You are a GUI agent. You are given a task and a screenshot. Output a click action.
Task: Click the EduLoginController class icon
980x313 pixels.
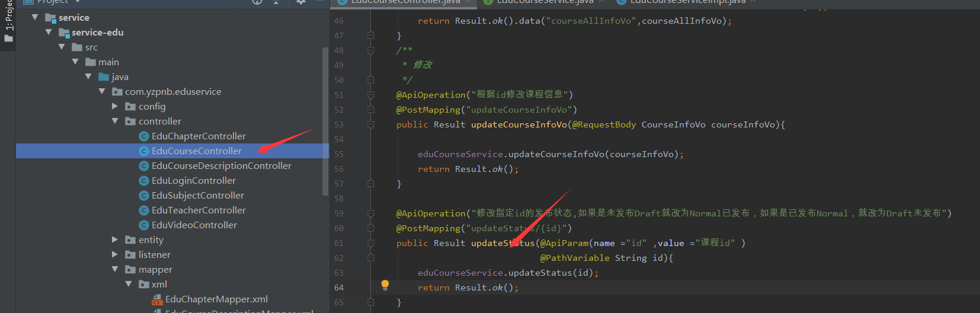click(x=143, y=181)
